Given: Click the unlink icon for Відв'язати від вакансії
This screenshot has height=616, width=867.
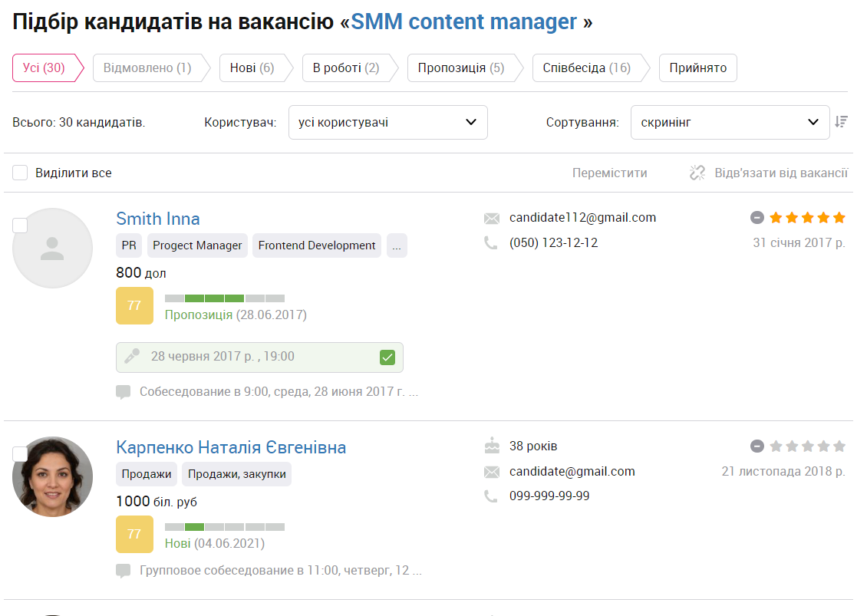Looking at the screenshot, I should [x=697, y=173].
